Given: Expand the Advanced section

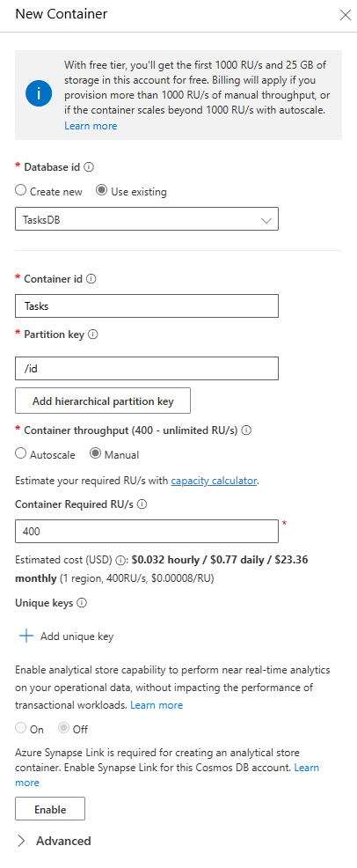Looking at the screenshot, I should pos(55,841).
